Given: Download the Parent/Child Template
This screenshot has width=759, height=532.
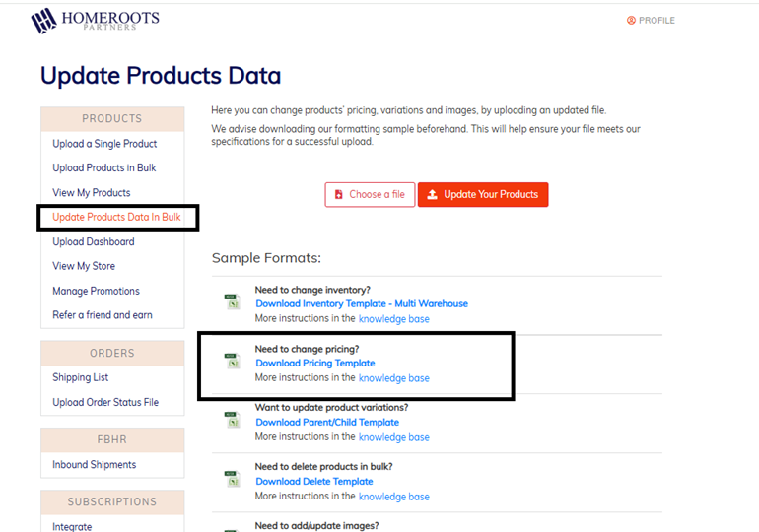Looking at the screenshot, I should tap(326, 423).
